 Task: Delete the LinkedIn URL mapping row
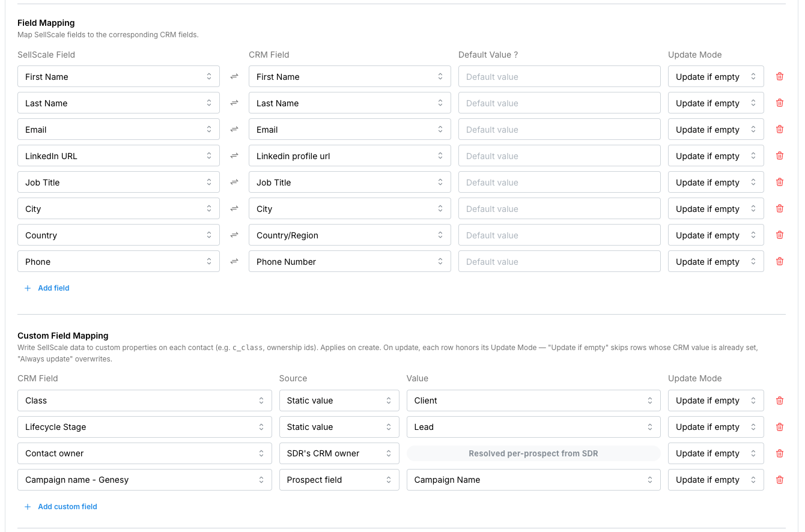click(x=780, y=156)
